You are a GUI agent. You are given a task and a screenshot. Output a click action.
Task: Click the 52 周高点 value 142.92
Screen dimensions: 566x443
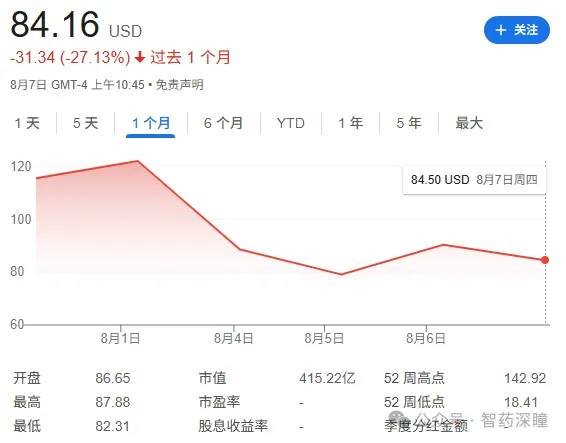point(525,378)
